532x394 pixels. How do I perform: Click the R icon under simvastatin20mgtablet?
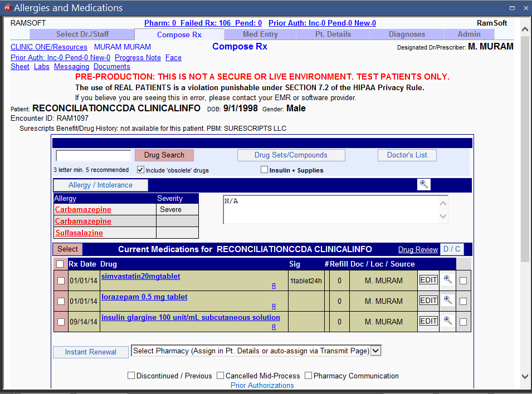pyautogui.click(x=274, y=285)
